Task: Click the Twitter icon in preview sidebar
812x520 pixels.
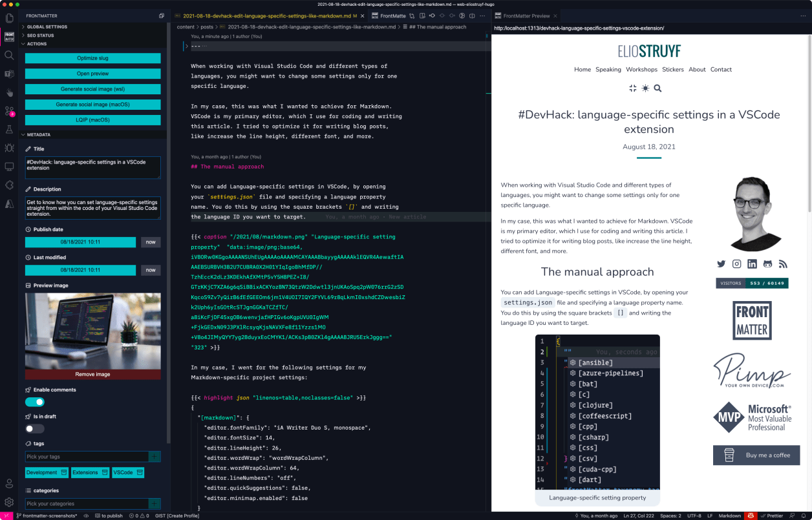Action: click(x=721, y=264)
